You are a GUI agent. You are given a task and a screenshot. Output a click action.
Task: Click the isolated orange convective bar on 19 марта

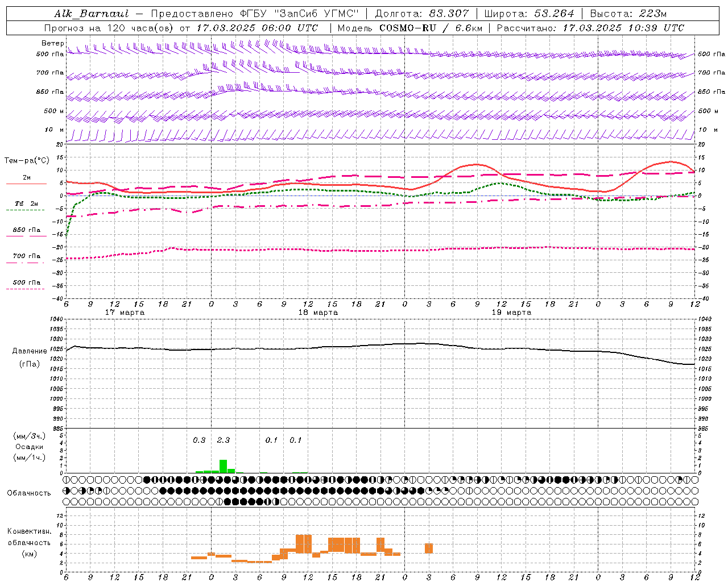click(x=429, y=548)
